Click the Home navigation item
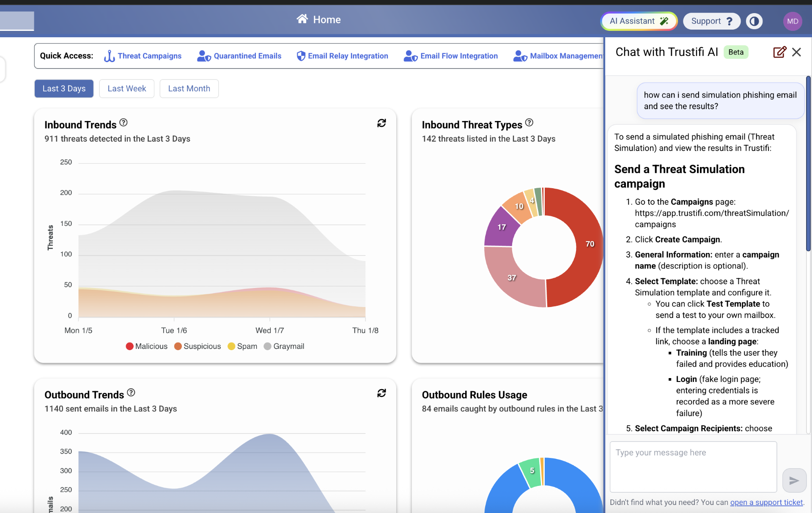812x513 pixels. (318, 19)
